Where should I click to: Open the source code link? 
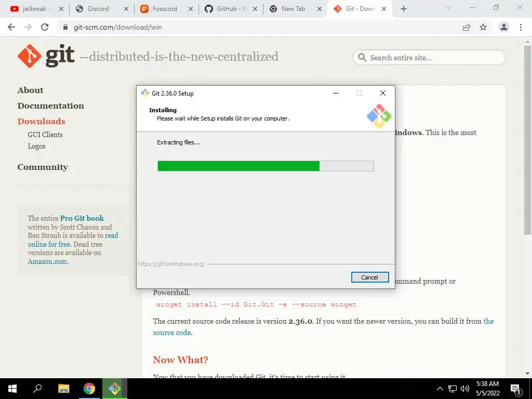[171, 333]
